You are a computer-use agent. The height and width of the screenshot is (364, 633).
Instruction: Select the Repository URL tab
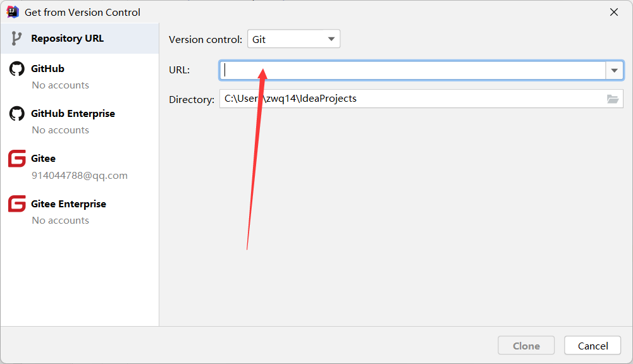(x=80, y=39)
